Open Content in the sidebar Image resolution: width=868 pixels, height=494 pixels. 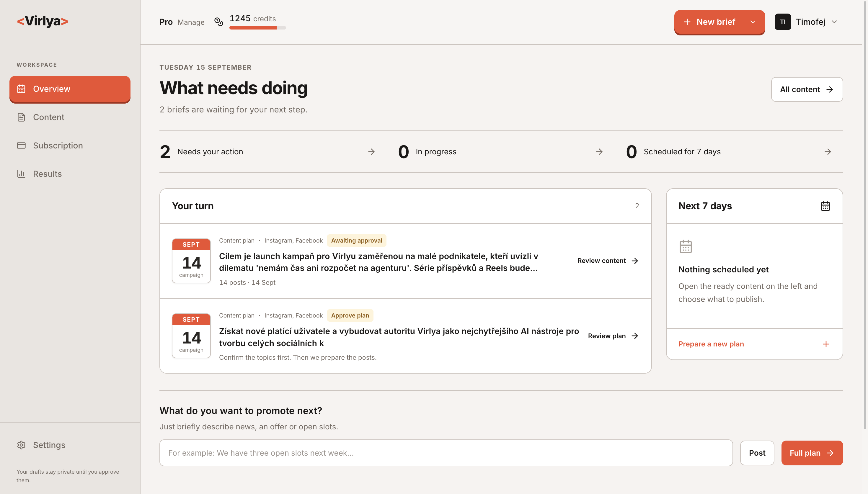70,117
